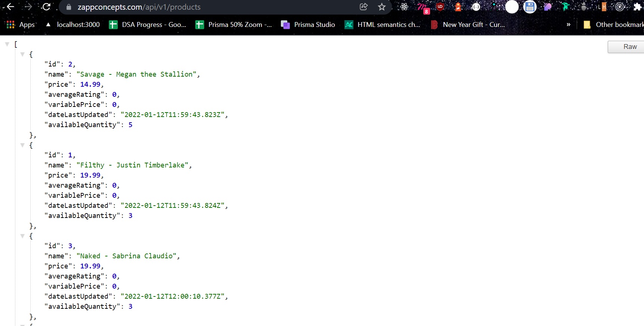Open the green running-figure extension
644x326 pixels.
[566, 7]
